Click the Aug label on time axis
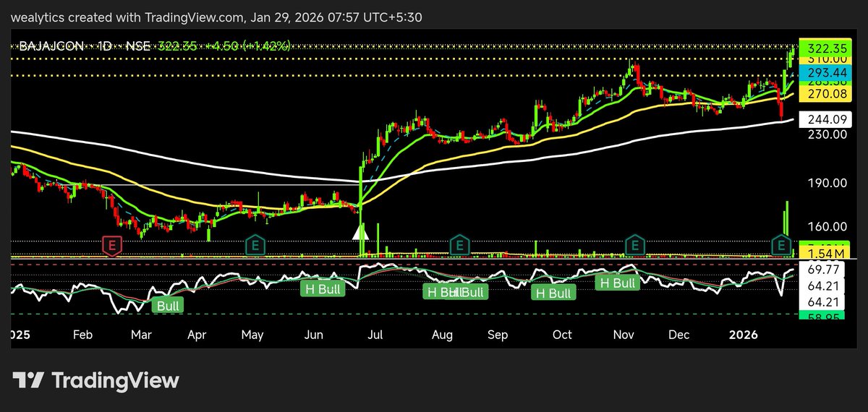Screen dimensions: 868x412 click(442, 335)
